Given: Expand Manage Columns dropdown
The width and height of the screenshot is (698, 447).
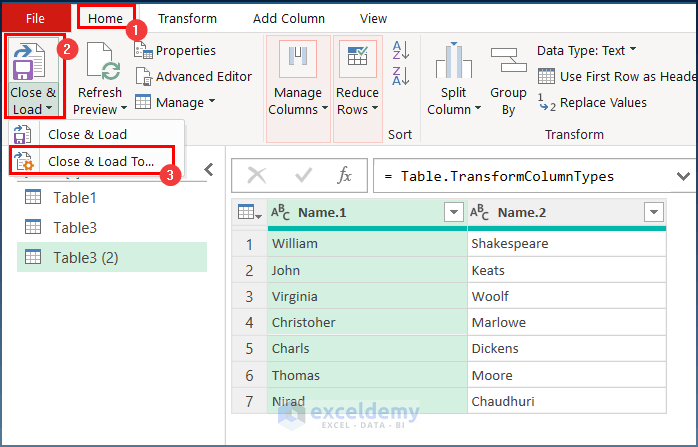Looking at the screenshot, I should pos(325,108).
